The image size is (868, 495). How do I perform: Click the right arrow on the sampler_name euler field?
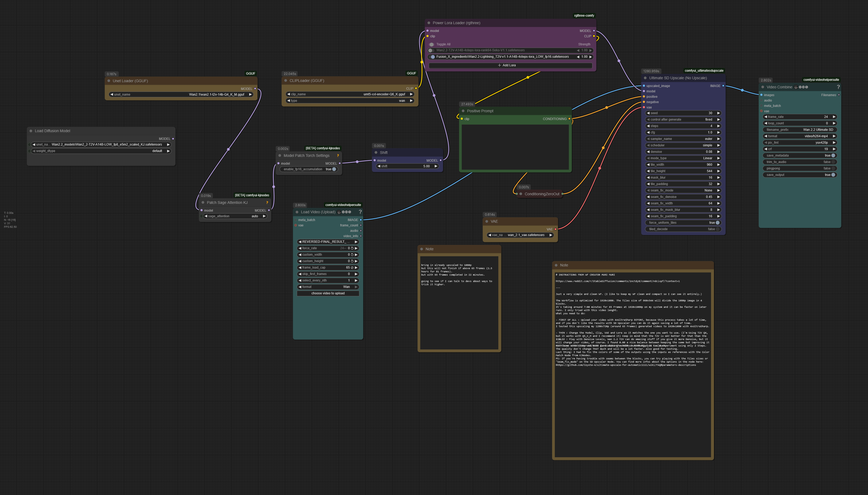click(719, 139)
